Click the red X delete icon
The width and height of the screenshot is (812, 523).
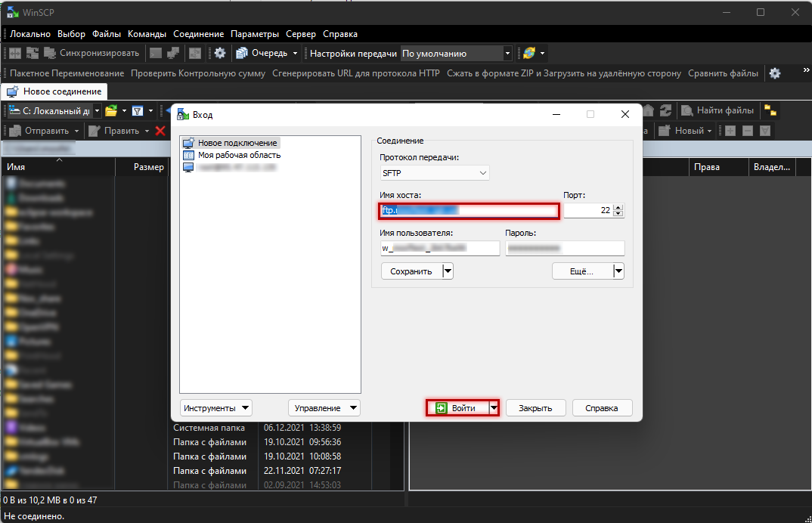[160, 131]
